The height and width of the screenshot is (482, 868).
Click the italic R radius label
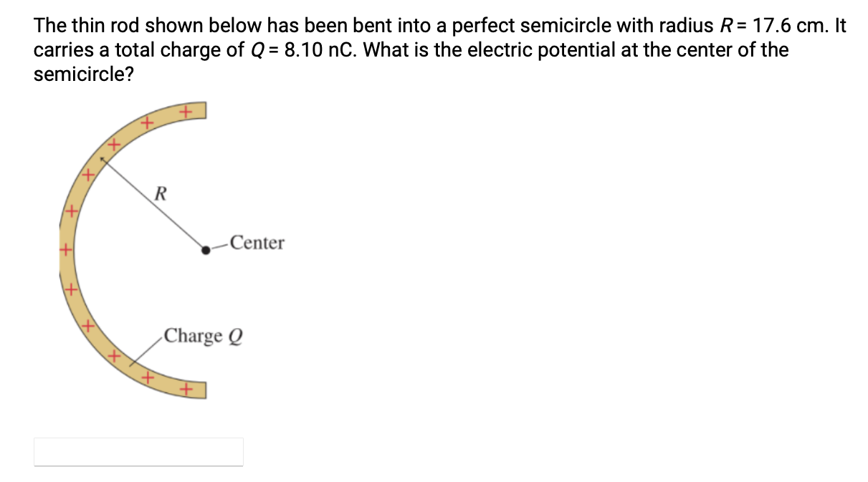coord(161,193)
